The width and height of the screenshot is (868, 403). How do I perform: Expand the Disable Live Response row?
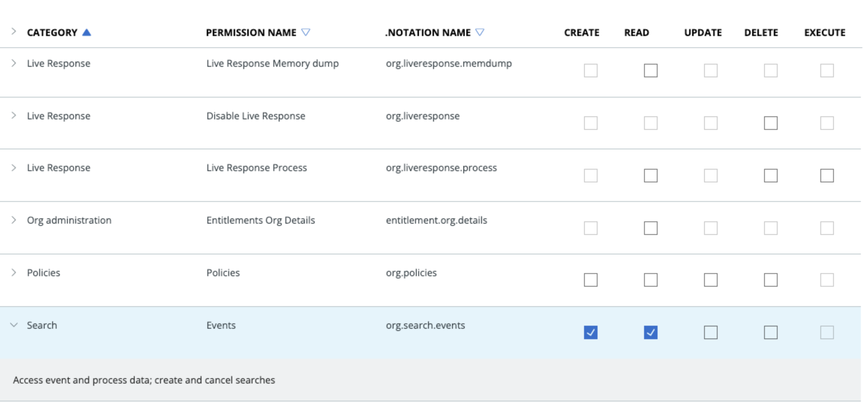[x=14, y=116]
